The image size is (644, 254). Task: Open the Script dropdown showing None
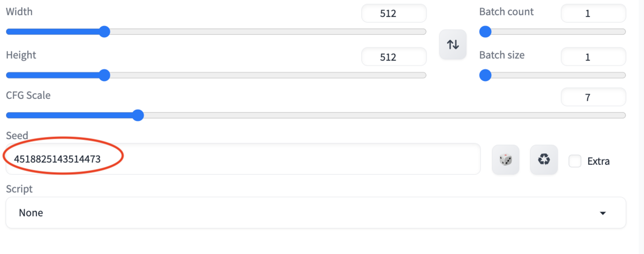click(315, 213)
